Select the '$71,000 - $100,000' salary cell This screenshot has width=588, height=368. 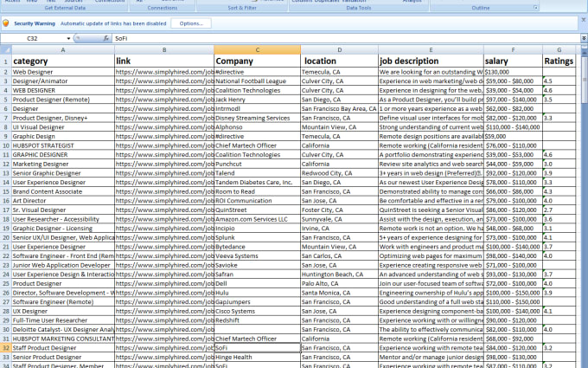coord(513,265)
